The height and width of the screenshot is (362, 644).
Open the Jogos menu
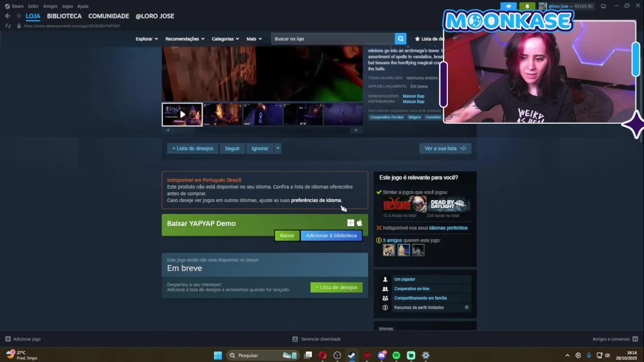pyautogui.click(x=67, y=6)
